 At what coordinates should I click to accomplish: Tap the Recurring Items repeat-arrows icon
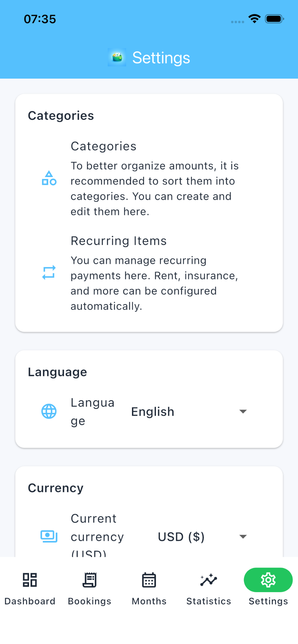(49, 272)
